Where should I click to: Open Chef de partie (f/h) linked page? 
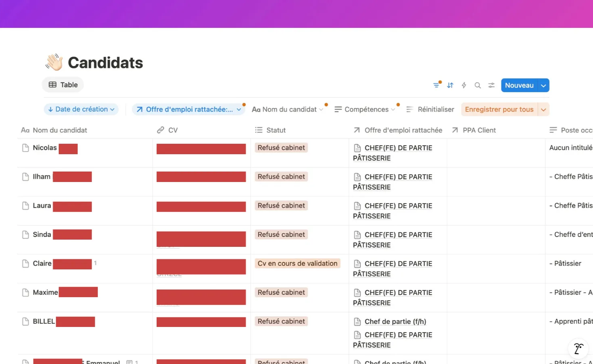point(395,322)
